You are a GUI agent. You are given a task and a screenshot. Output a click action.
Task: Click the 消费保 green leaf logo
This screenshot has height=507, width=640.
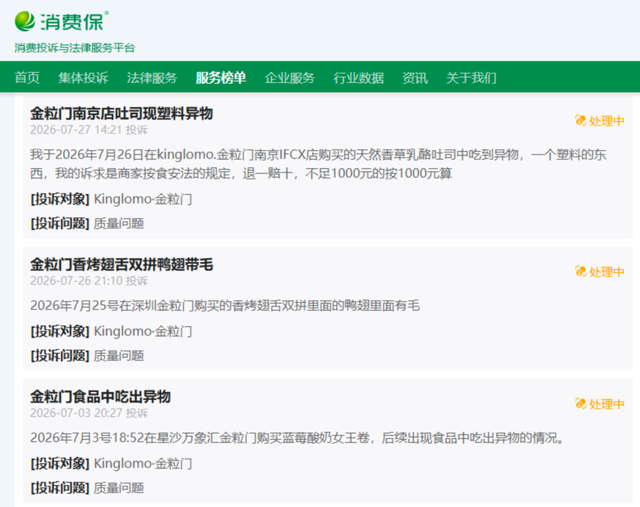25,21
